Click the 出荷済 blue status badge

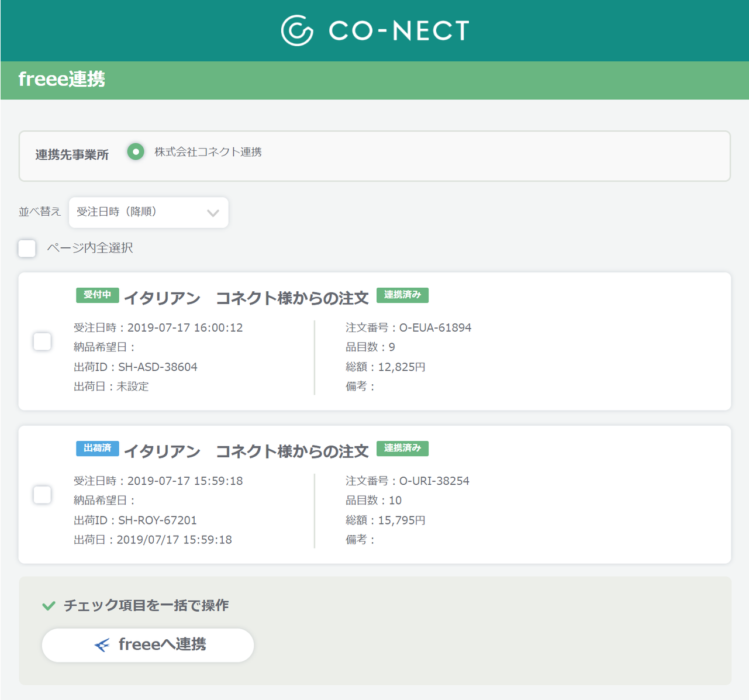coord(98,448)
